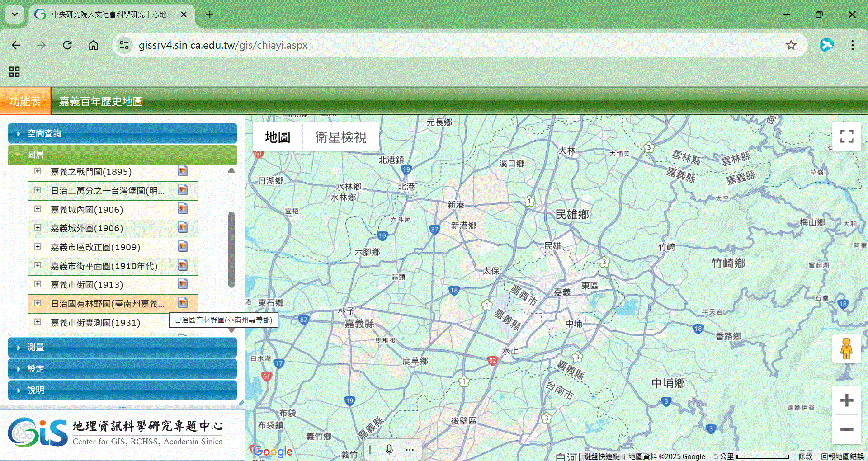Open the 回報地圖錯誤 link
The height and width of the screenshot is (461, 868).
pyautogui.click(x=842, y=456)
